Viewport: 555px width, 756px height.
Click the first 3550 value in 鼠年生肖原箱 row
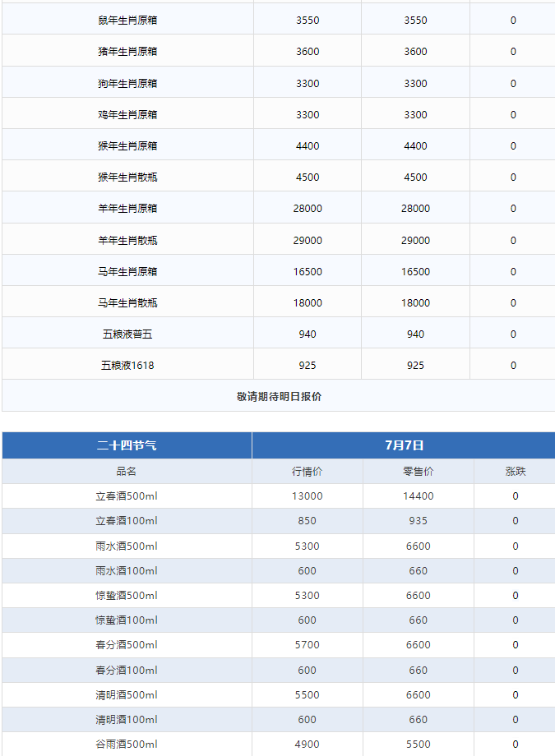(308, 21)
